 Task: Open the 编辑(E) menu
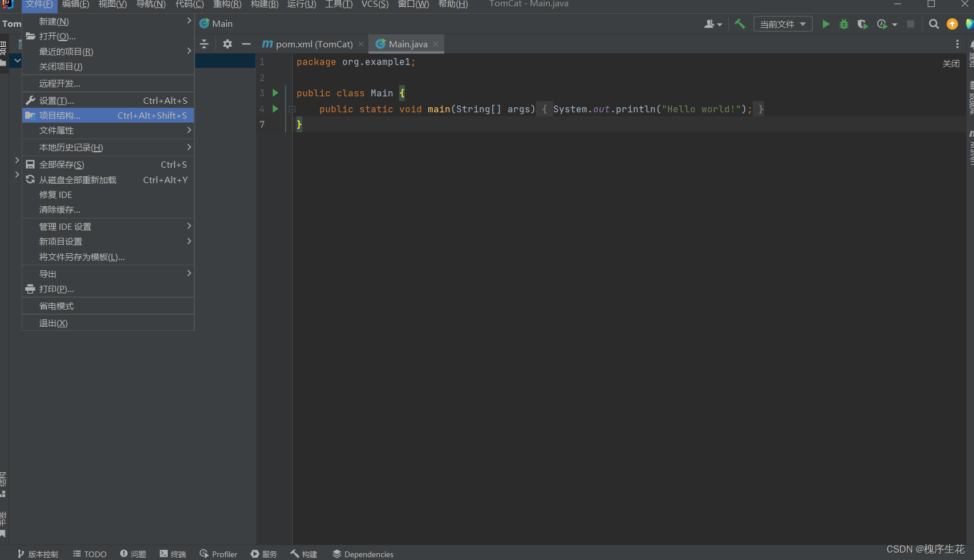[x=75, y=5]
